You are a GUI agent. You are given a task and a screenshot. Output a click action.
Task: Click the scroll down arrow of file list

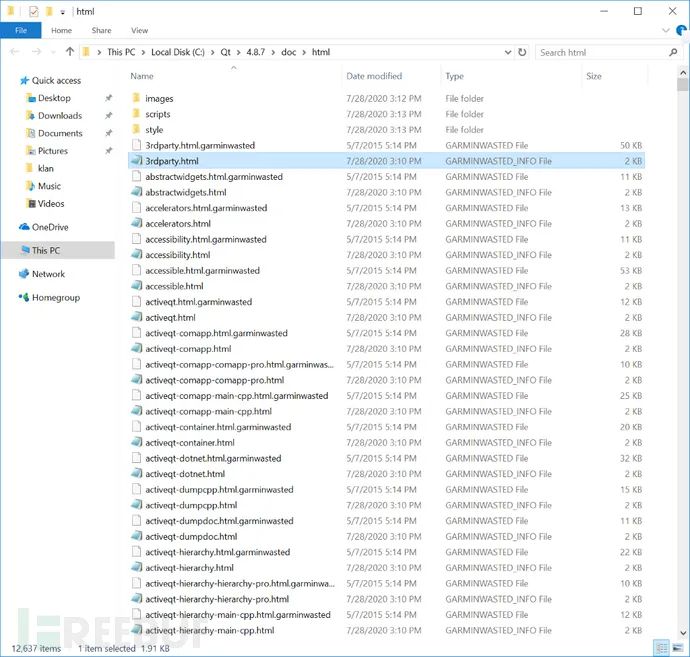(x=683, y=633)
